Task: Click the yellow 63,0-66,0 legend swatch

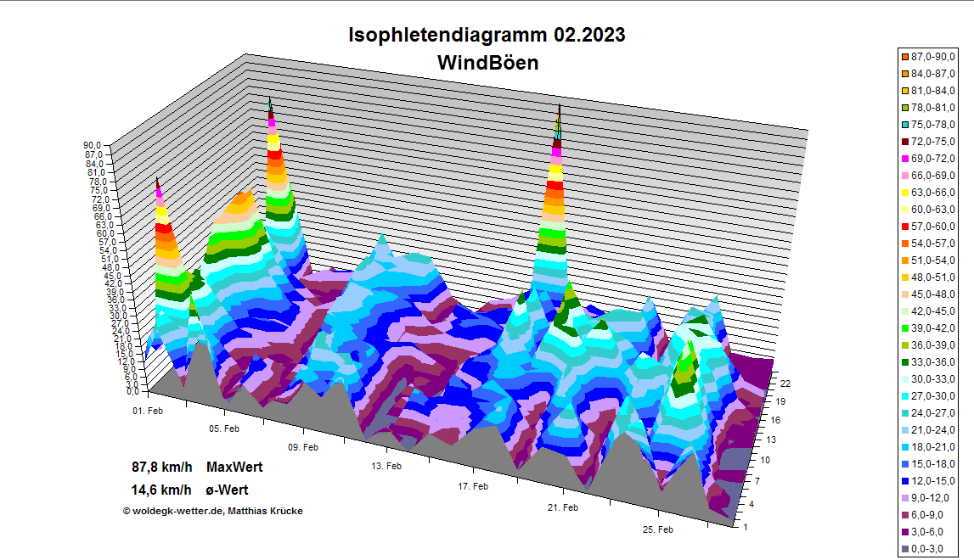Action: pyautogui.click(x=905, y=193)
